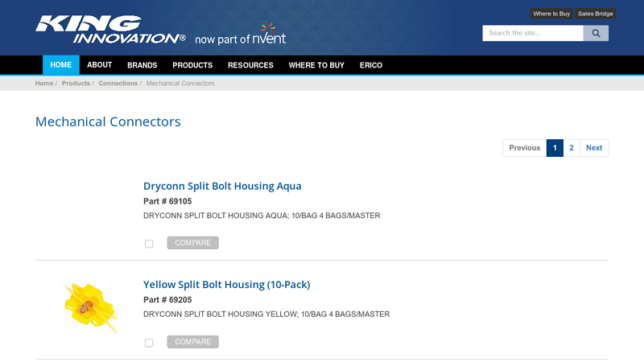
Task: Click the Where to Buy top button
Action: [x=551, y=14]
